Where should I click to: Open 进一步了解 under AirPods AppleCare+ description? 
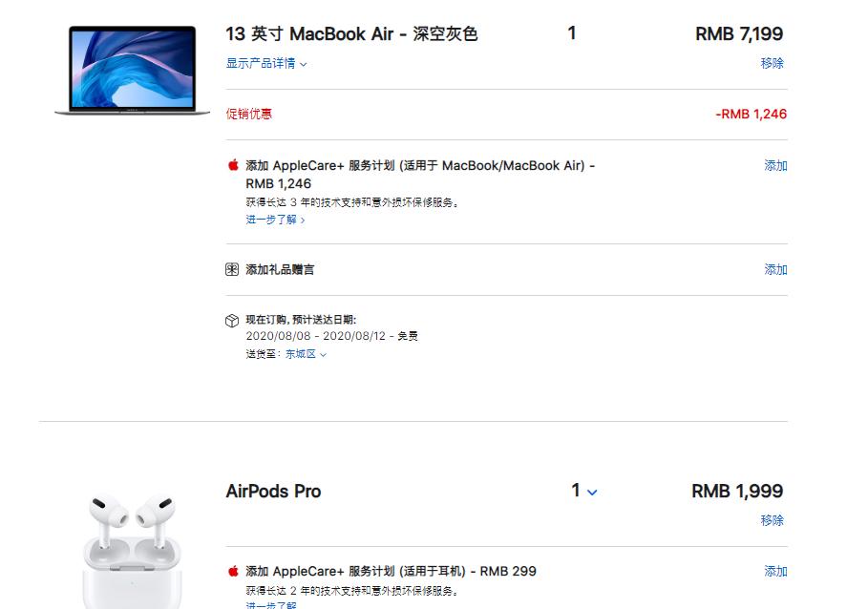pyautogui.click(x=273, y=607)
